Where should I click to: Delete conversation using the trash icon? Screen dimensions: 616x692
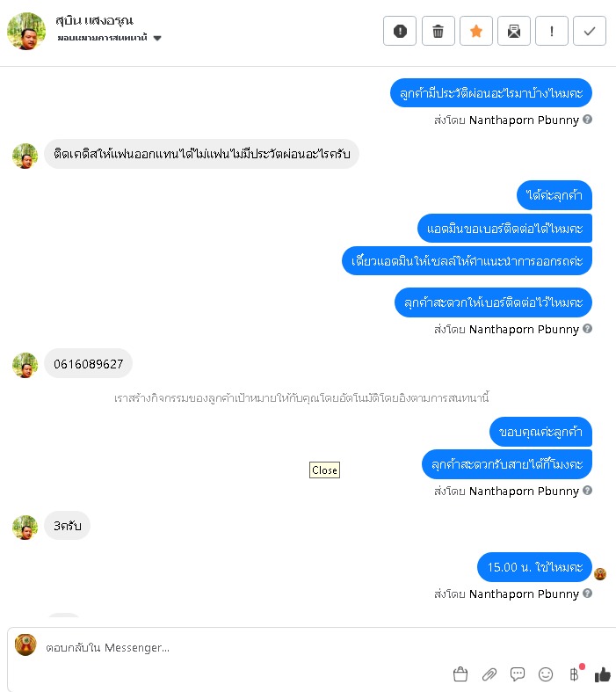[438, 31]
